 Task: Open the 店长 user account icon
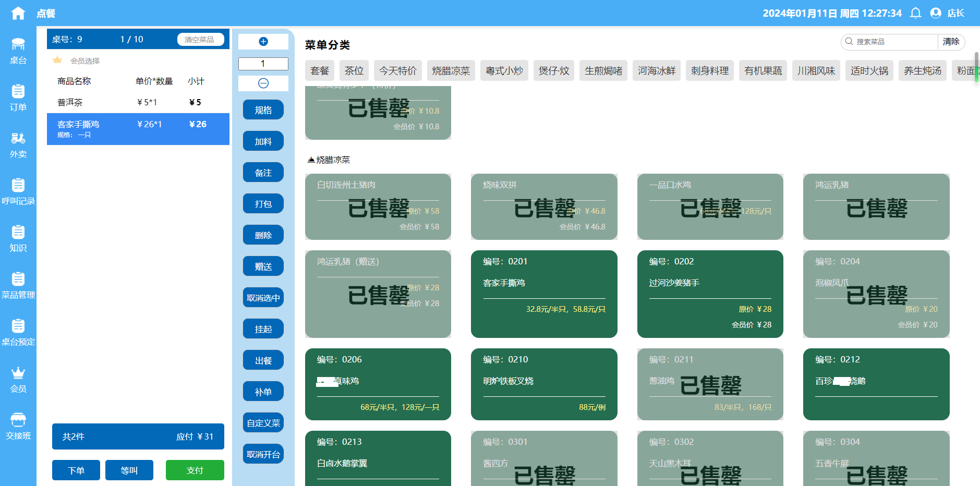point(936,13)
